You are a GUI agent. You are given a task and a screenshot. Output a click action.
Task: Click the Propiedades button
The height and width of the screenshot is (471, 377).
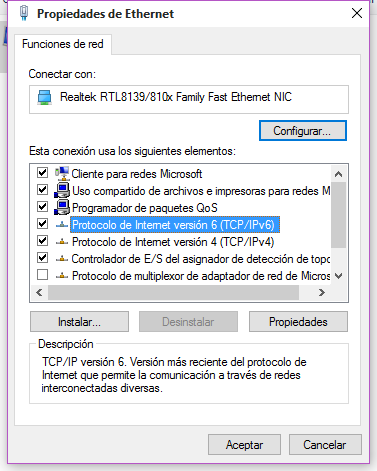[x=298, y=322]
